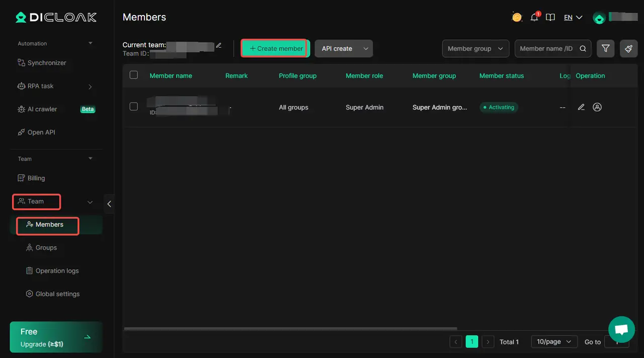This screenshot has width=644, height=358.
Task: Collapse the sidebar with the arrow handle
Action: [109, 204]
